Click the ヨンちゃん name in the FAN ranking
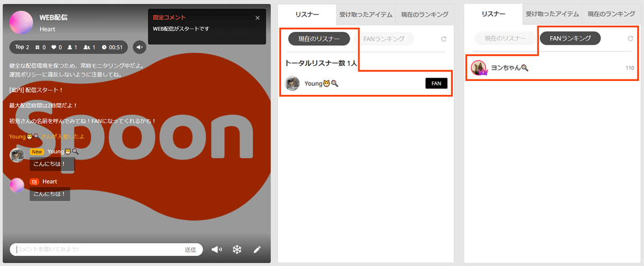 (x=510, y=68)
